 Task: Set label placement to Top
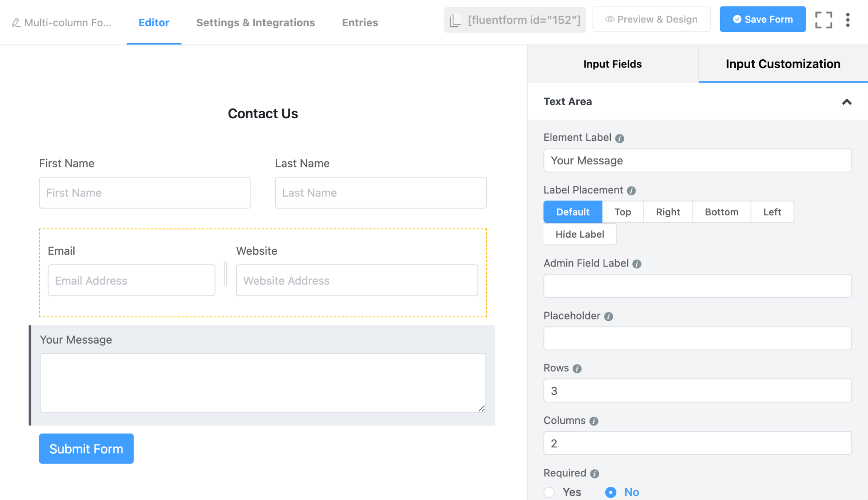click(623, 212)
